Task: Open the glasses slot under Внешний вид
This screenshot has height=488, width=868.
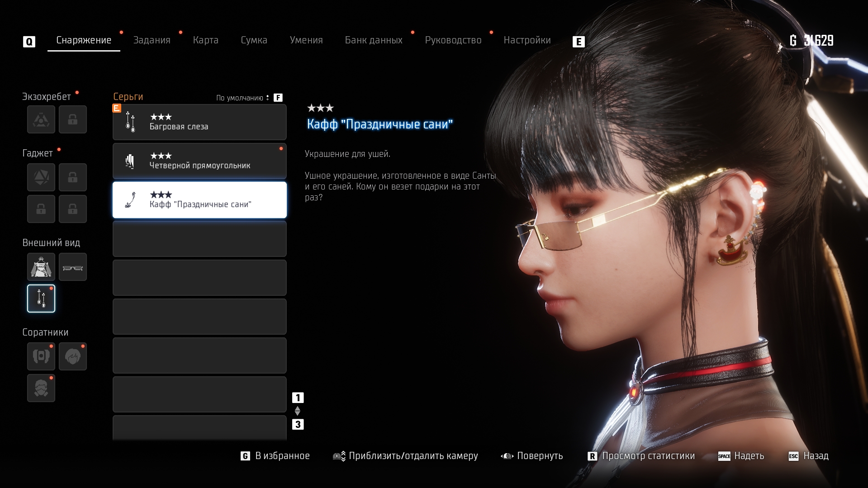Action: (x=73, y=267)
